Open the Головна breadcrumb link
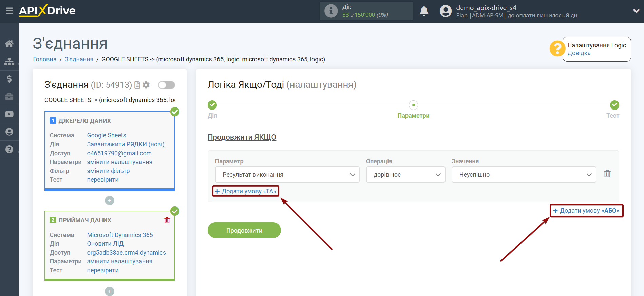 click(45, 59)
